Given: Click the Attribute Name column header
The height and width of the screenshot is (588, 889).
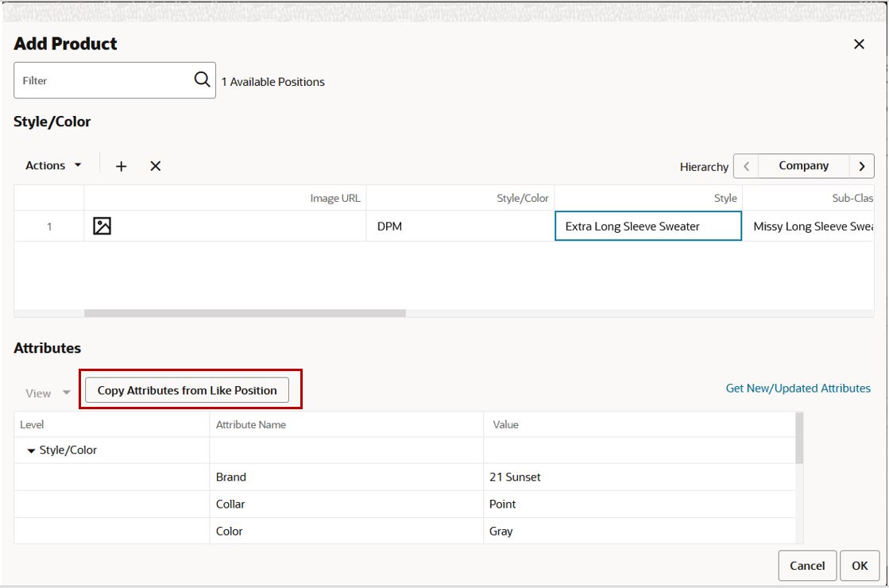Looking at the screenshot, I should [x=346, y=424].
